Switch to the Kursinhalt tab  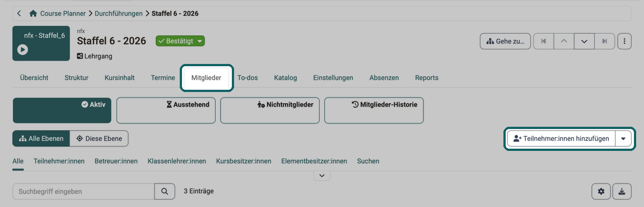click(119, 78)
